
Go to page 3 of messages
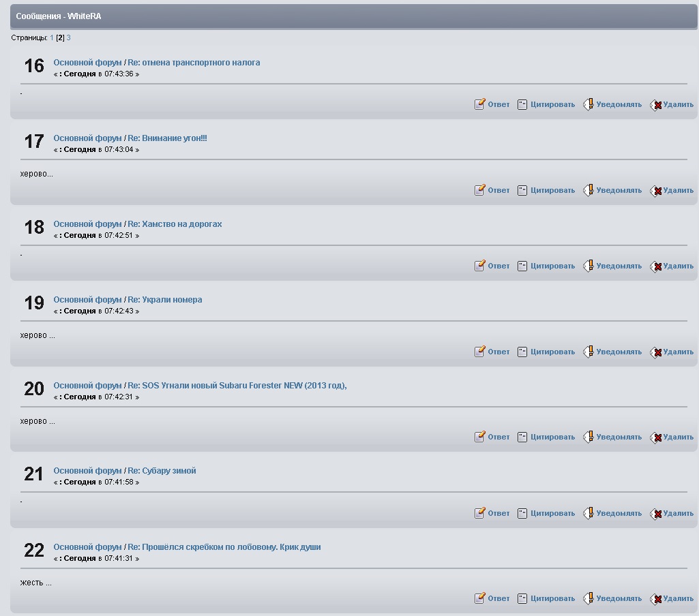tap(68, 38)
